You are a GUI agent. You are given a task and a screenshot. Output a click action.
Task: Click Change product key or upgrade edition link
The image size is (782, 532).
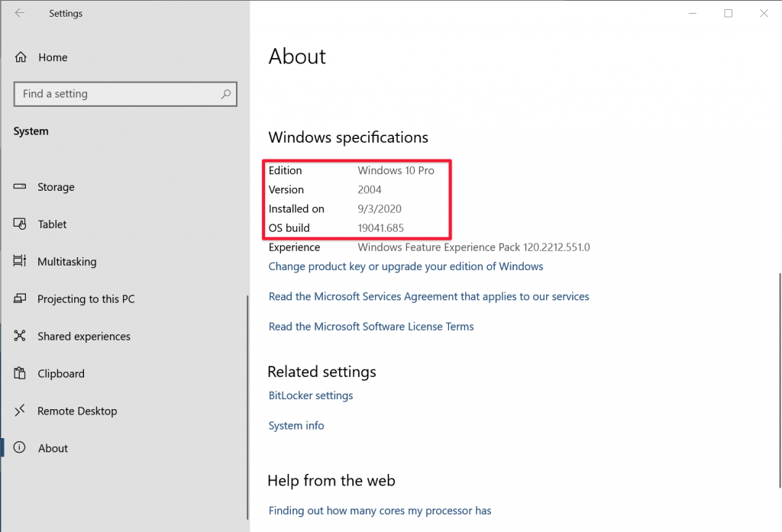[406, 266]
